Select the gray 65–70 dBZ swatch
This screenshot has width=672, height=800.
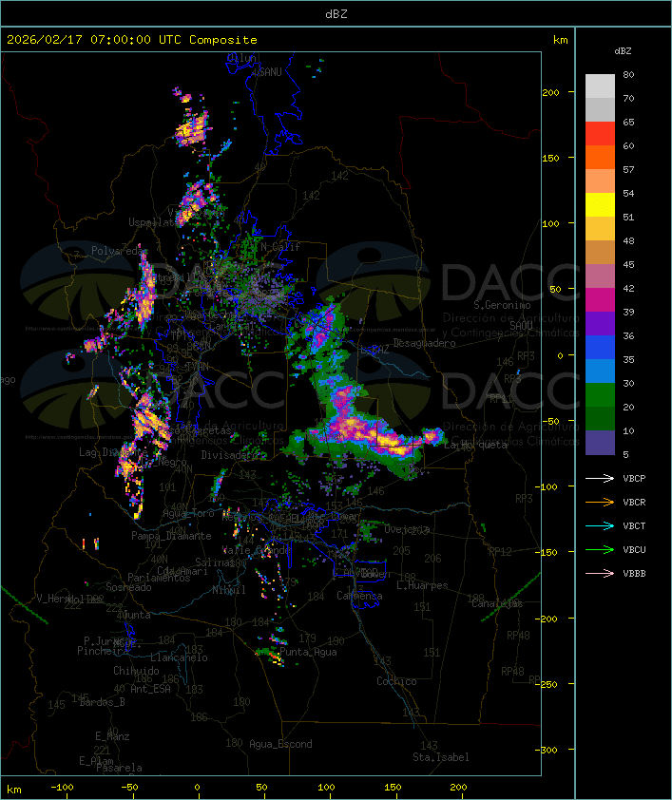point(600,109)
